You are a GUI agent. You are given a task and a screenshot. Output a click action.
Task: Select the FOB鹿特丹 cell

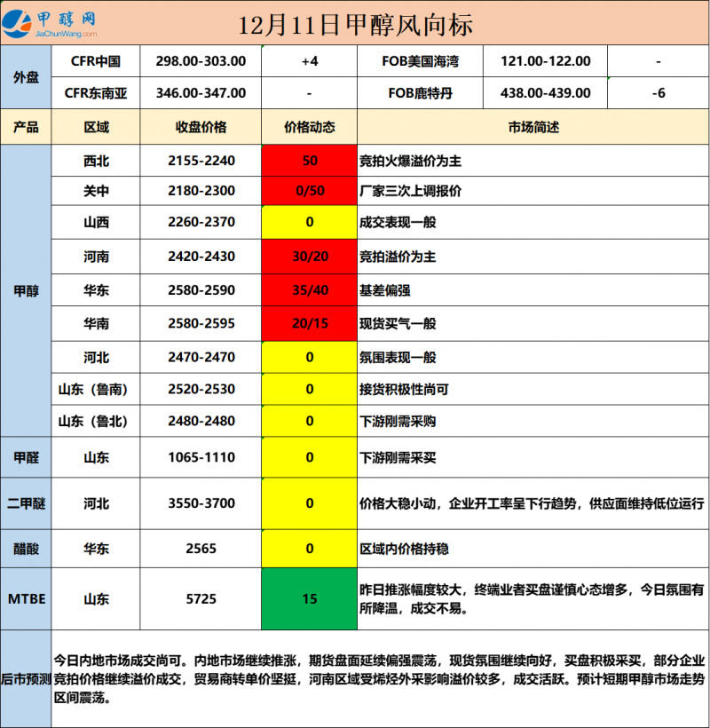pos(421,93)
